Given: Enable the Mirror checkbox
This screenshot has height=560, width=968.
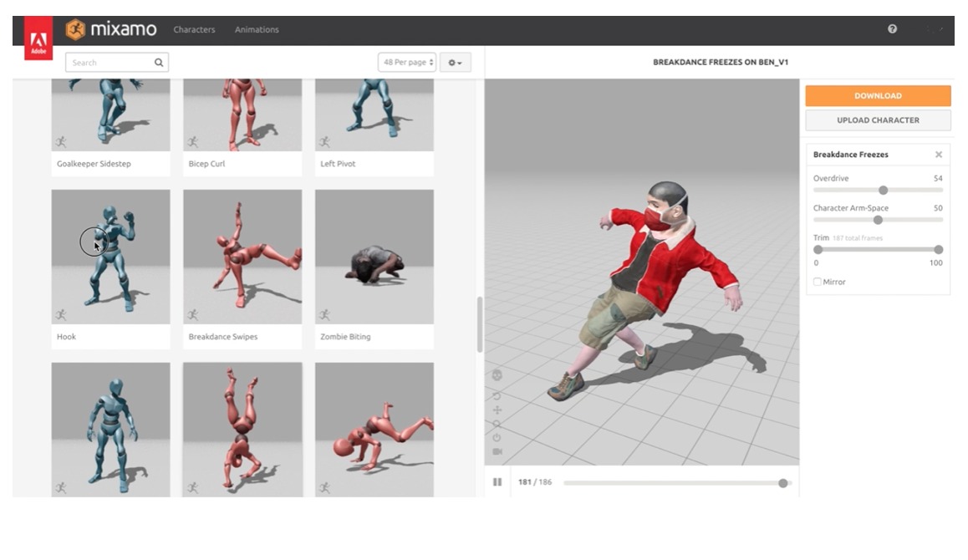Looking at the screenshot, I should (818, 283).
